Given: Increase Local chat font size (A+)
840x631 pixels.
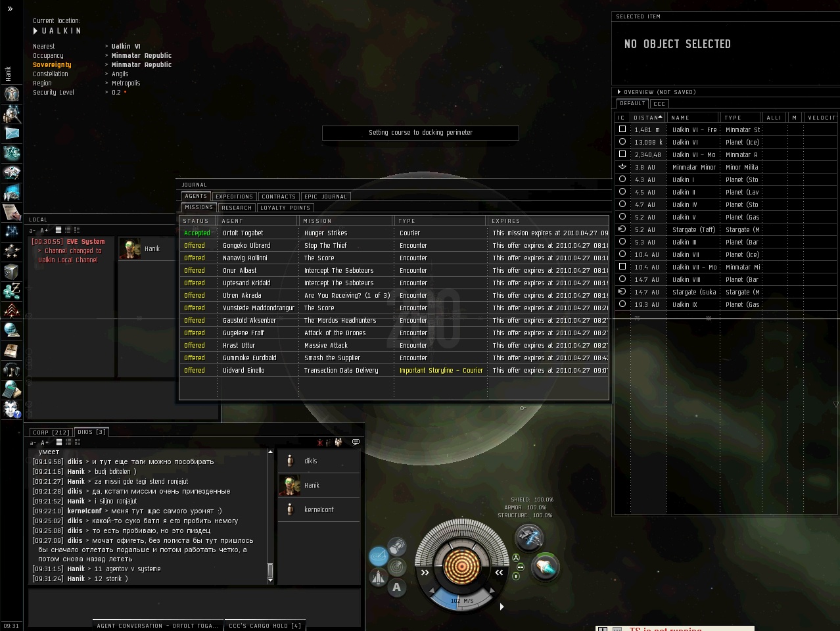Looking at the screenshot, I should 44,231.
